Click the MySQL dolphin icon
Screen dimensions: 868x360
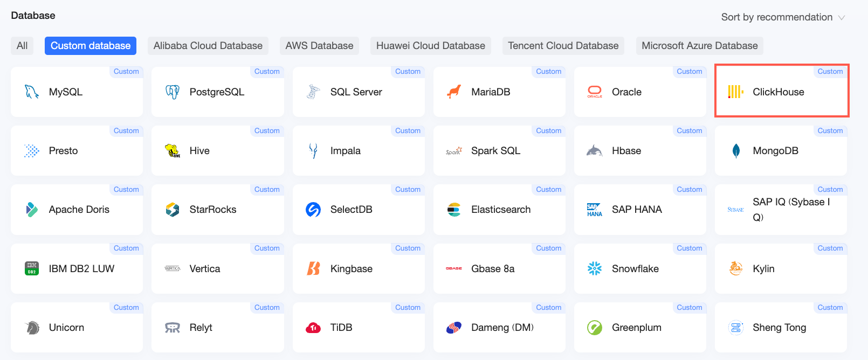pos(32,92)
